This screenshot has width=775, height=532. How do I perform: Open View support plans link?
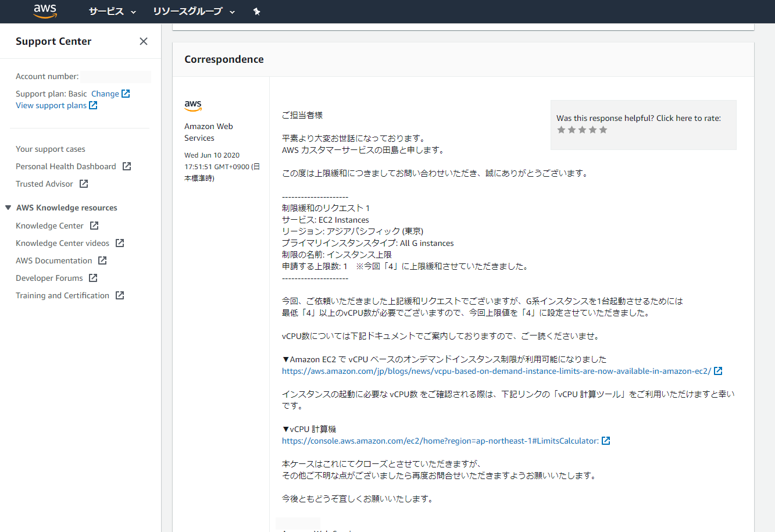tap(51, 105)
